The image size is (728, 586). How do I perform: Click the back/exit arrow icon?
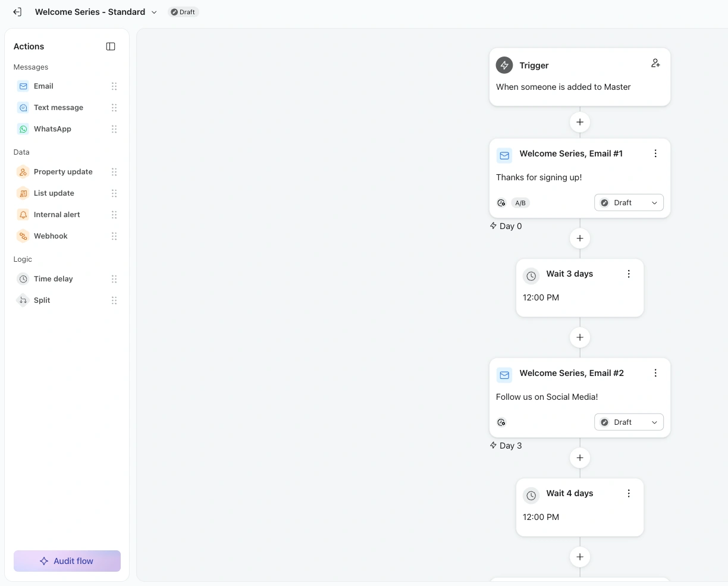pyautogui.click(x=17, y=12)
